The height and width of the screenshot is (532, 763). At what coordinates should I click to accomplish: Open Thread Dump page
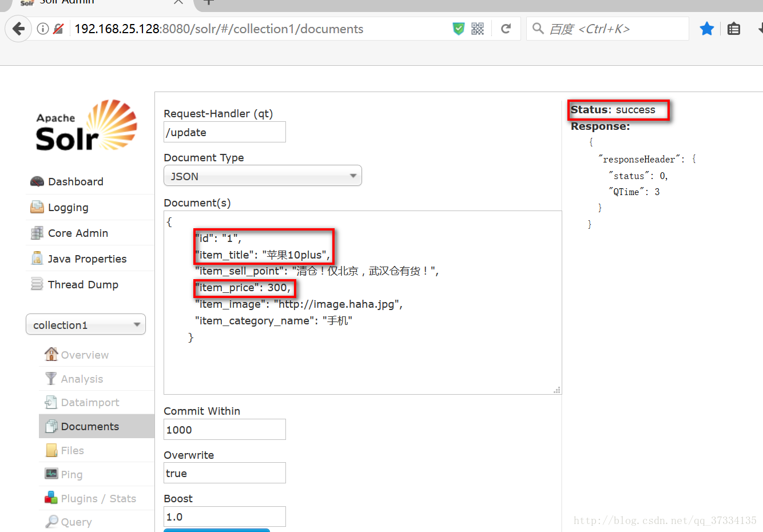[x=83, y=284]
